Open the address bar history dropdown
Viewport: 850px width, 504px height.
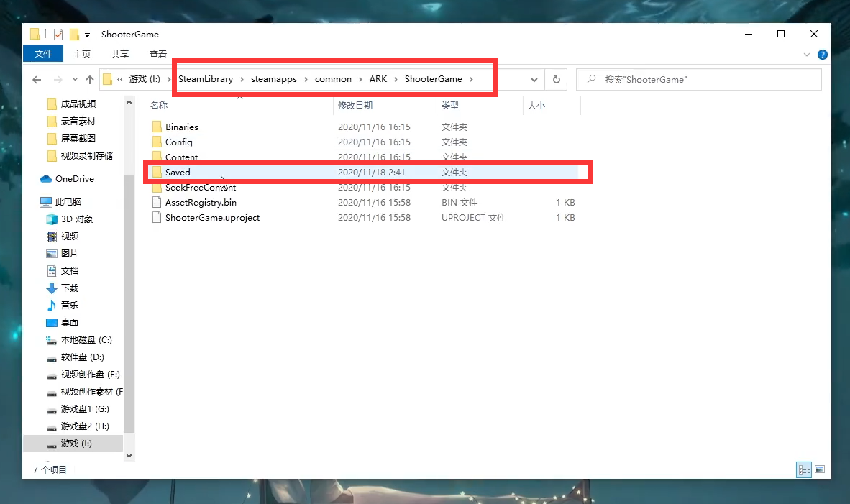point(534,80)
